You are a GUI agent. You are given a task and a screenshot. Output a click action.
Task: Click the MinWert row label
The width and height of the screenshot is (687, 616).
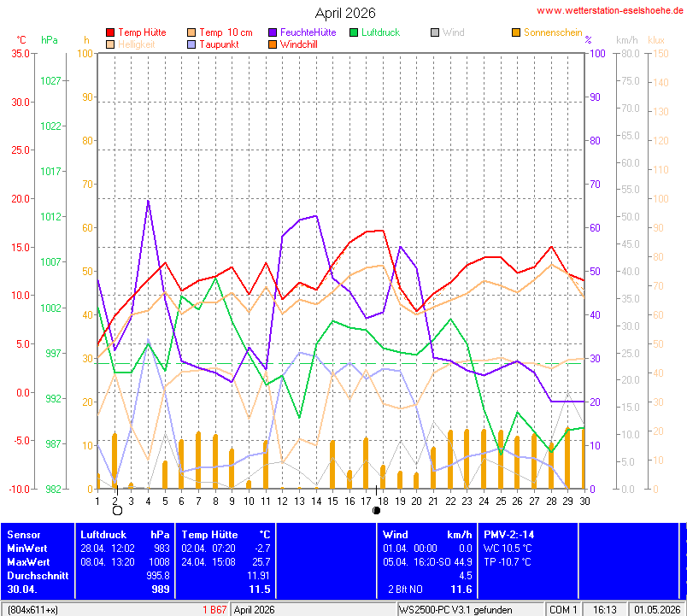(x=27, y=549)
